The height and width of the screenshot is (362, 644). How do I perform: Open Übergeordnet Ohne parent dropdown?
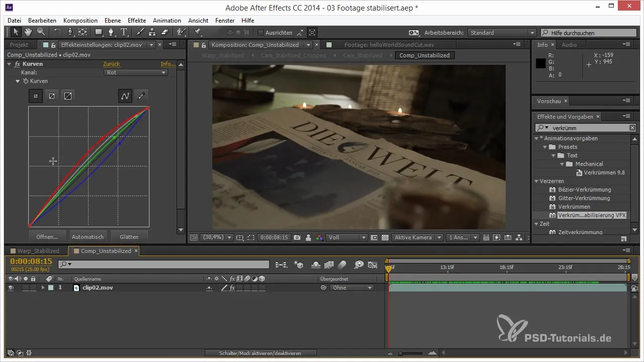tap(351, 288)
